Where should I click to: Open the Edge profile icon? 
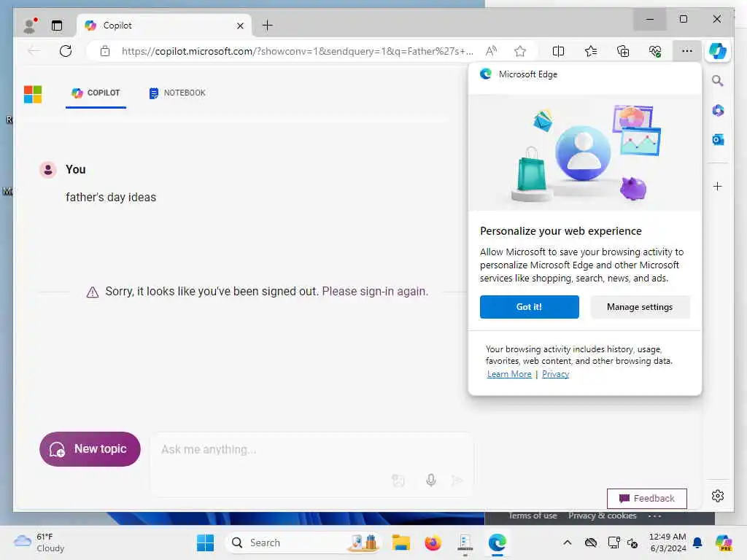pos(30,26)
